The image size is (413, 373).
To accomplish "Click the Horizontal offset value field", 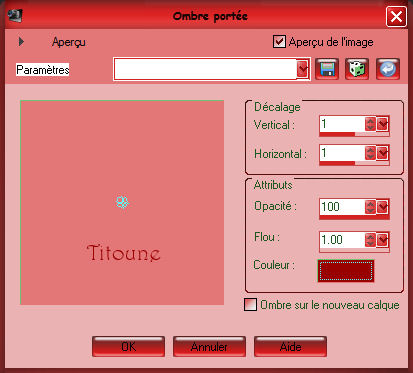I will [342, 153].
